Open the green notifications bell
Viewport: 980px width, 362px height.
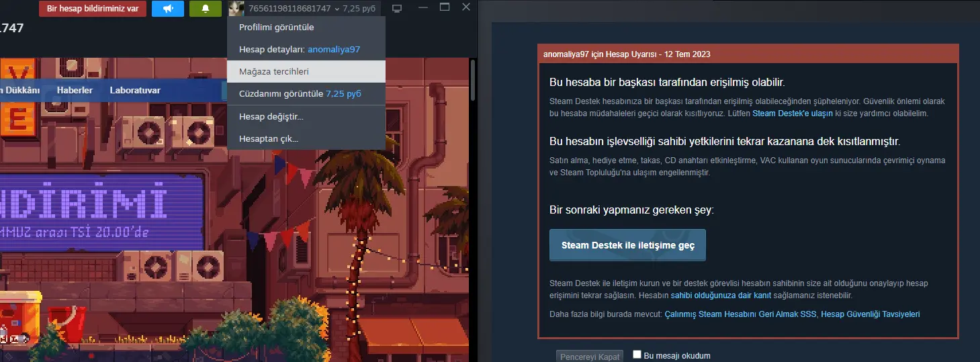206,9
